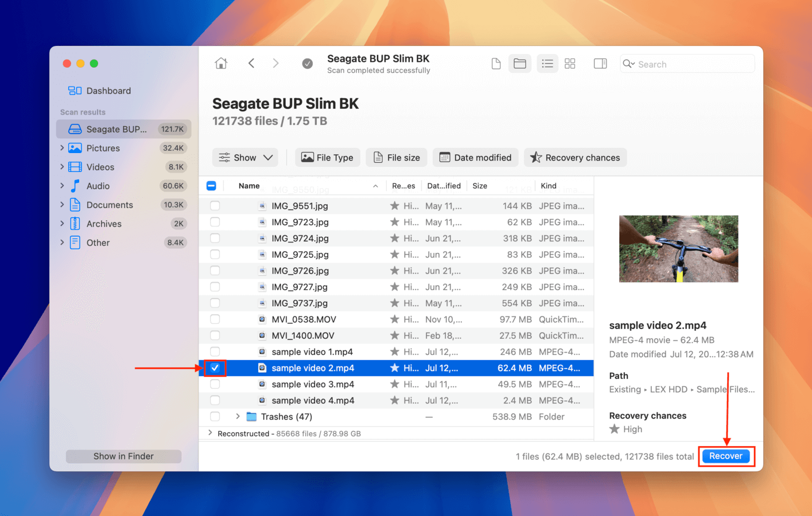812x516 pixels.
Task: Click the scan completed checkmark icon
Action: click(x=308, y=64)
